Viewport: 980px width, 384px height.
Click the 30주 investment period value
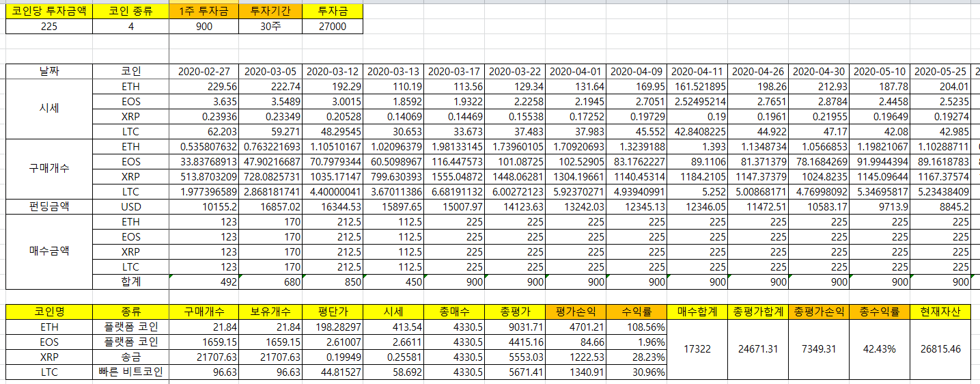pyautogui.click(x=270, y=26)
